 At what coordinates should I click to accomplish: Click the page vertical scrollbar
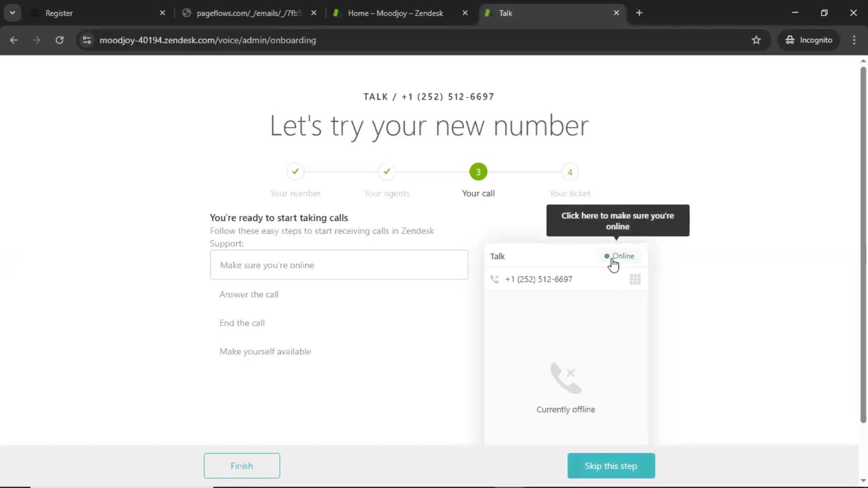[x=863, y=244]
